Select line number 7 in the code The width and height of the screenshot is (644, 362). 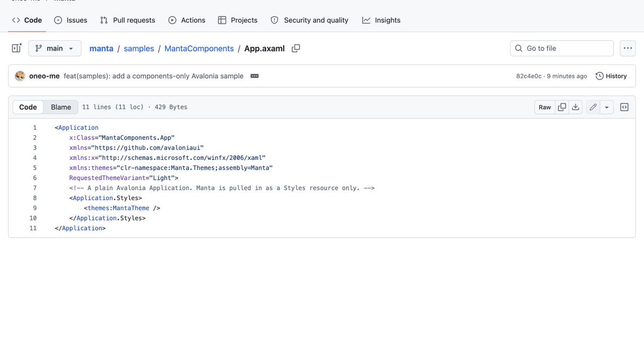[35, 188]
